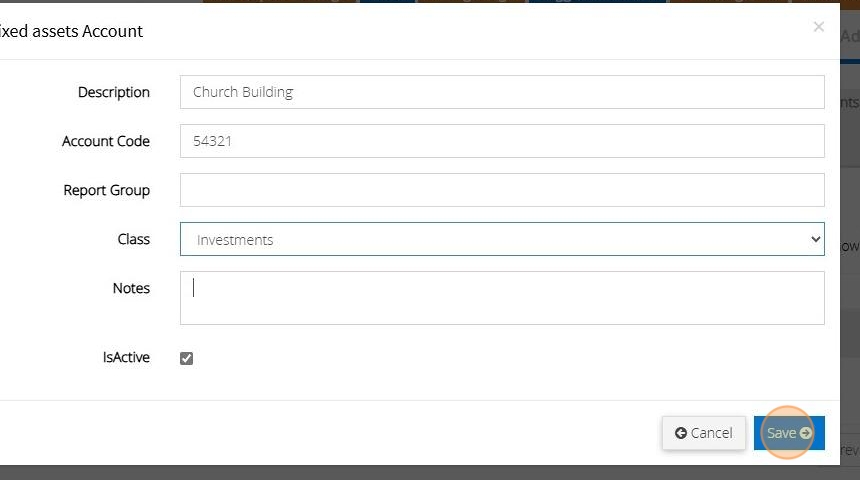Screen dimensions: 860x480
Task: Click into the Account Code field 54321
Action: 501,141
